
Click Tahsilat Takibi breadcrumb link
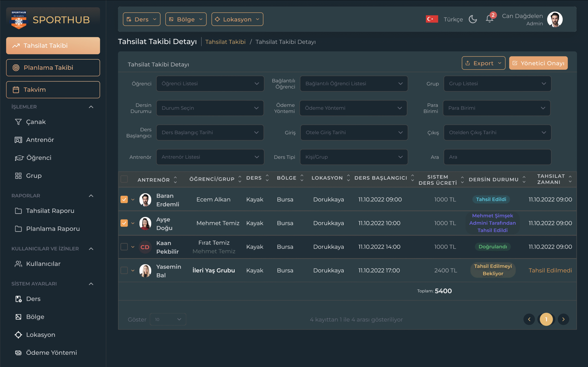click(225, 42)
